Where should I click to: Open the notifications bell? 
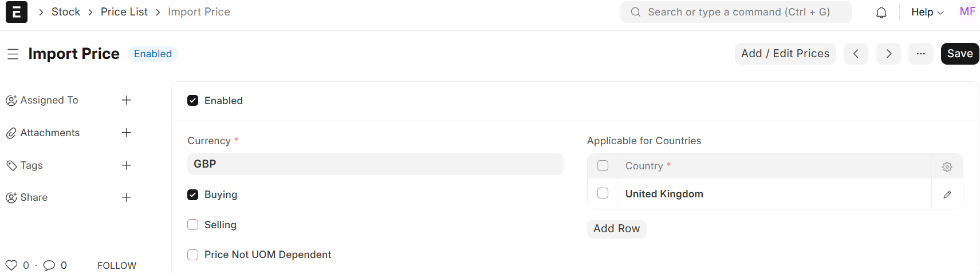click(881, 13)
